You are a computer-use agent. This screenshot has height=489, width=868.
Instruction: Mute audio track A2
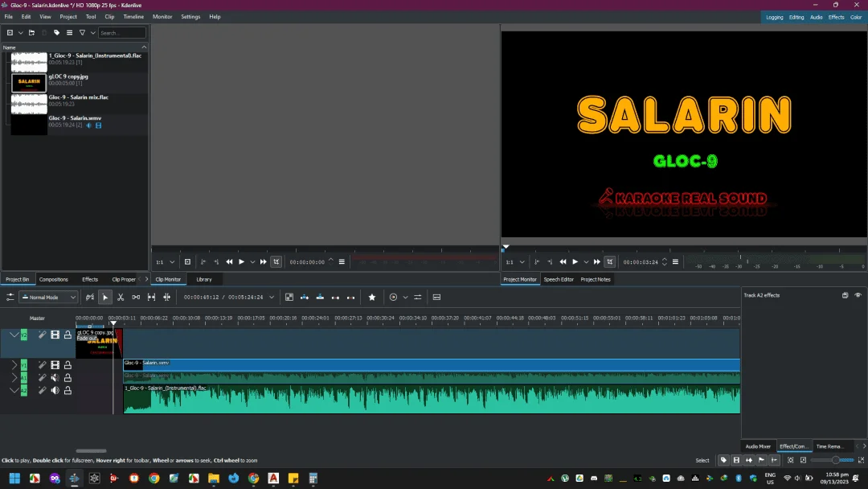pos(55,390)
